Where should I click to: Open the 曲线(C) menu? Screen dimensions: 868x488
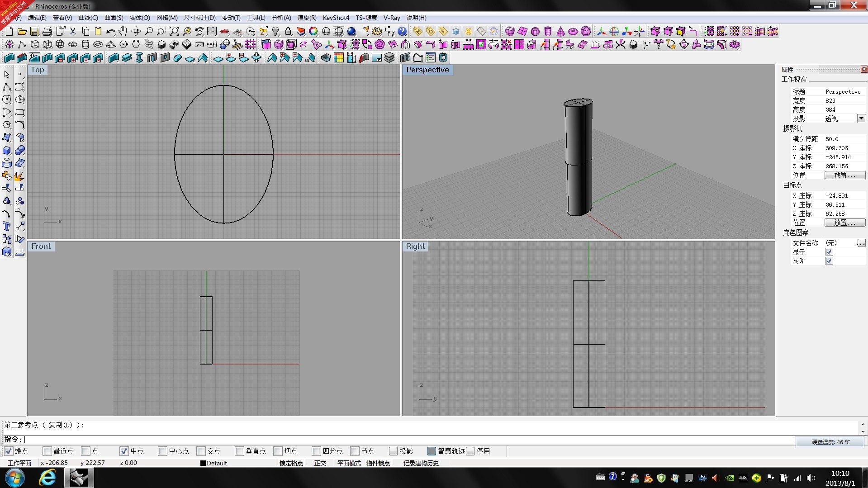pyautogui.click(x=88, y=18)
